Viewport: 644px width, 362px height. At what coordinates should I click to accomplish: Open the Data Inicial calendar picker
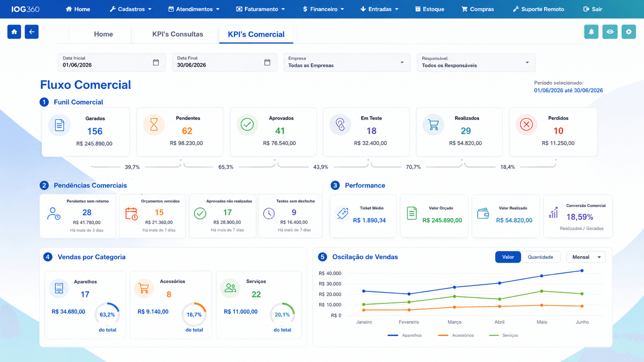point(156,62)
